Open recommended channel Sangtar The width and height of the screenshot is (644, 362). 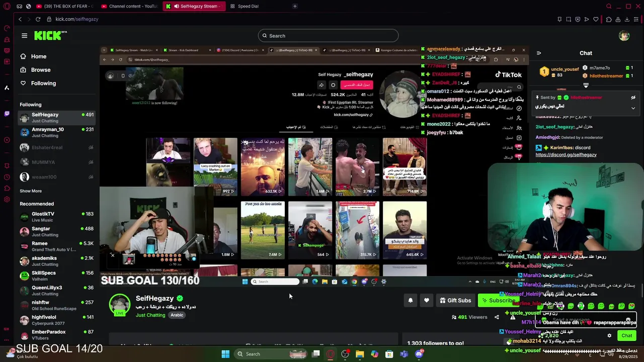(x=56, y=231)
